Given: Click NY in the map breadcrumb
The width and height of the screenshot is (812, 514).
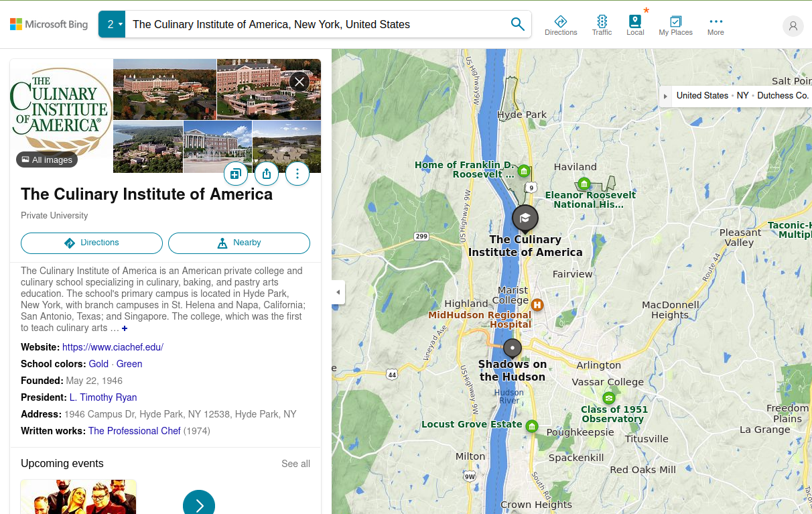Looking at the screenshot, I should [x=742, y=96].
